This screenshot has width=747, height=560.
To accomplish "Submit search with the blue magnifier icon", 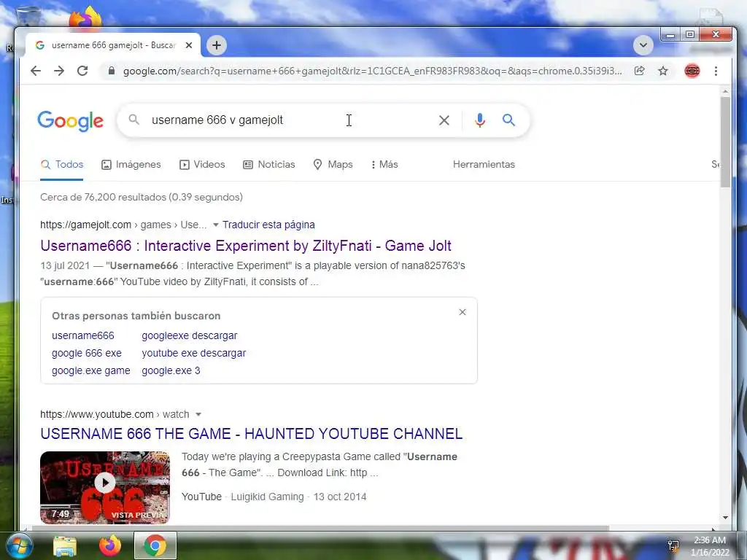I will pyautogui.click(x=508, y=120).
